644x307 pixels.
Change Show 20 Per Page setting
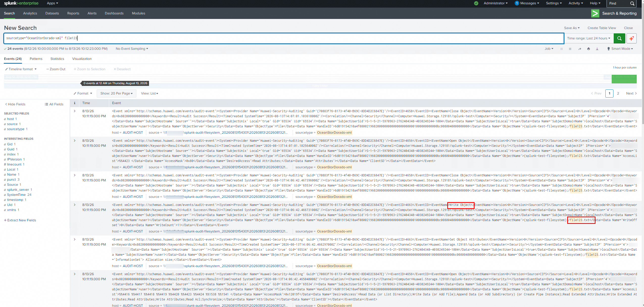click(116, 93)
